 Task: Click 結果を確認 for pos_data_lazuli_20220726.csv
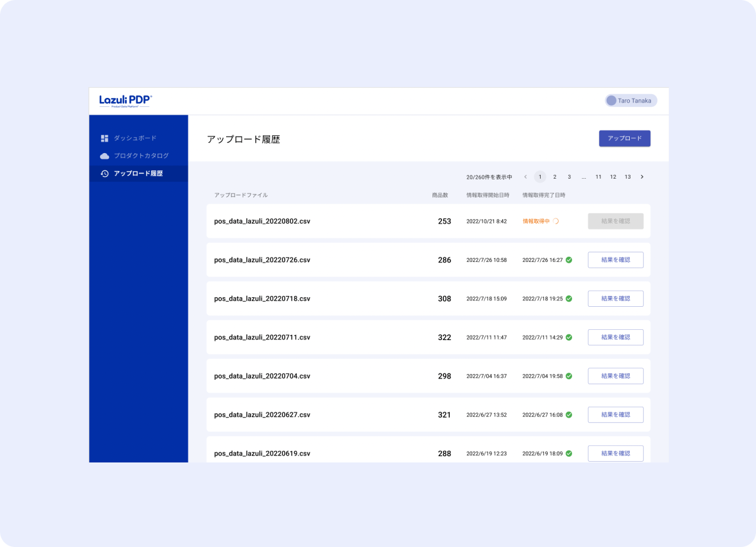tap(615, 260)
